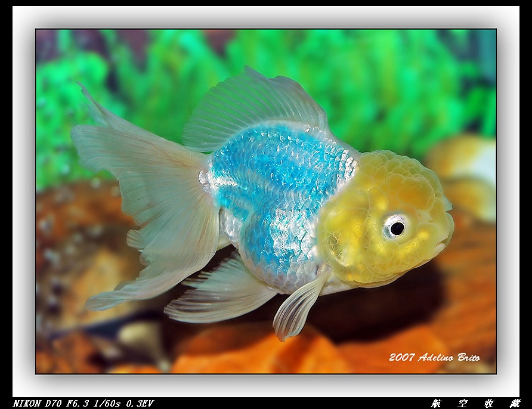Click the "NIKON D70 F6.3 1/60s 0.3EV" caption
The width and height of the screenshot is (532, 409).
[83, 403]
